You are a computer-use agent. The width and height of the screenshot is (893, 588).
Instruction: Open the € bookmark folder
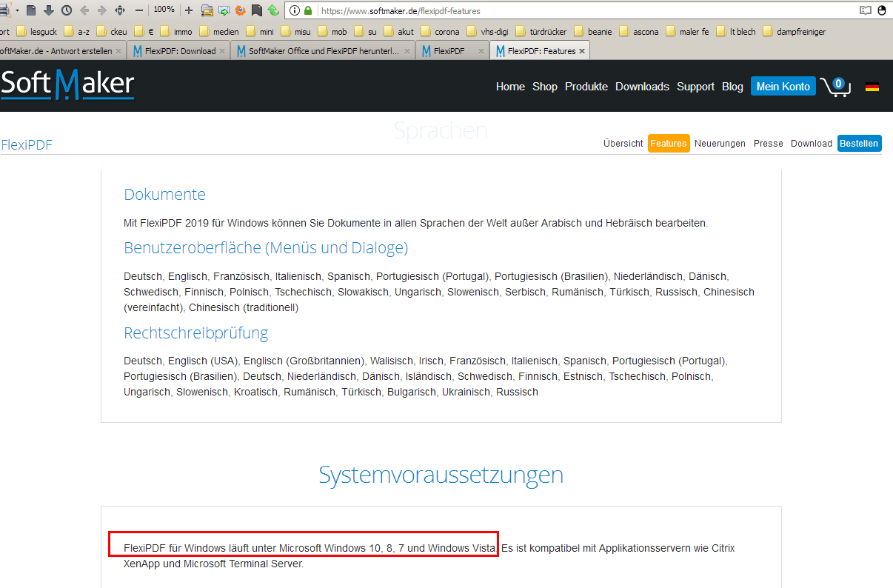pos(144,32)
